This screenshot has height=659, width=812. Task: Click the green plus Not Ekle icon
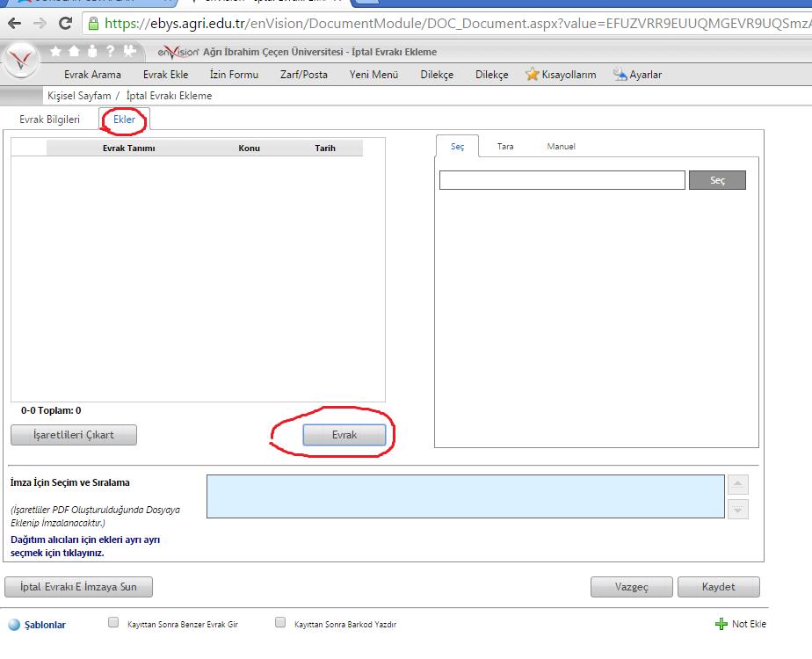coord(721,624)
